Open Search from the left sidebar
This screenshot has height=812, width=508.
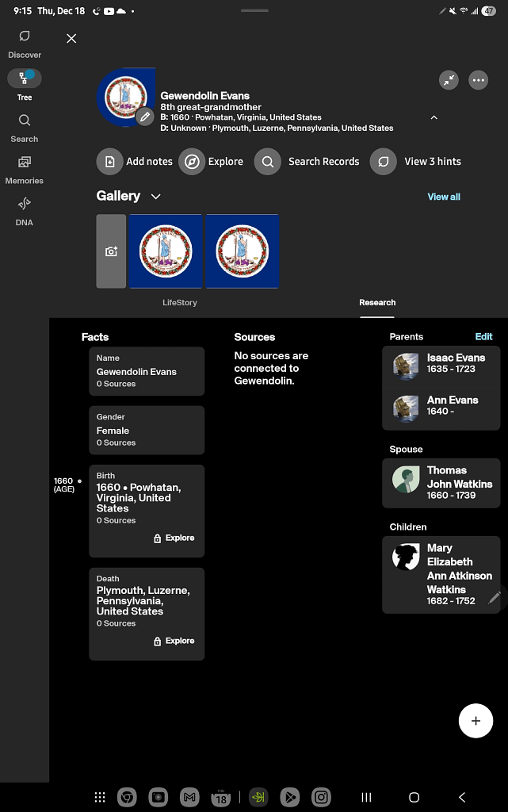[24, 121]
